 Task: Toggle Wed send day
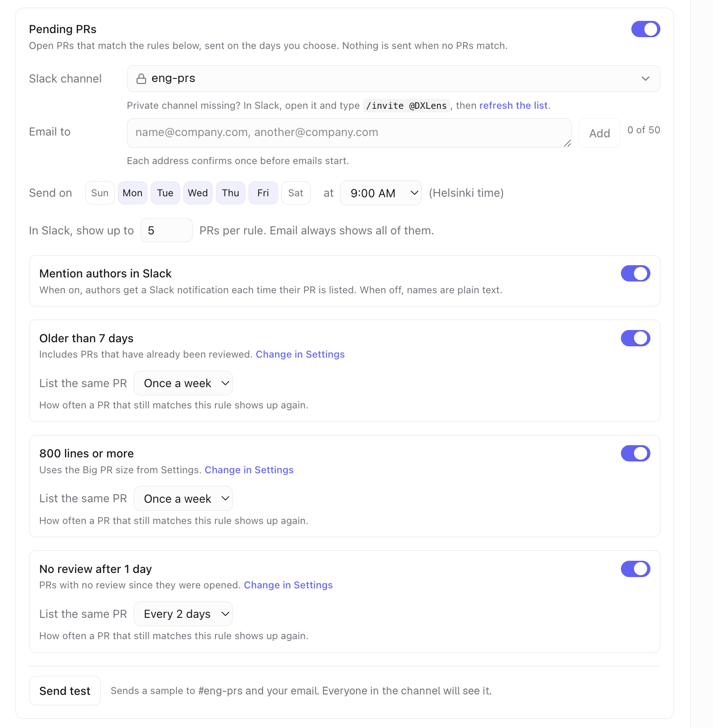click(198, 193)
